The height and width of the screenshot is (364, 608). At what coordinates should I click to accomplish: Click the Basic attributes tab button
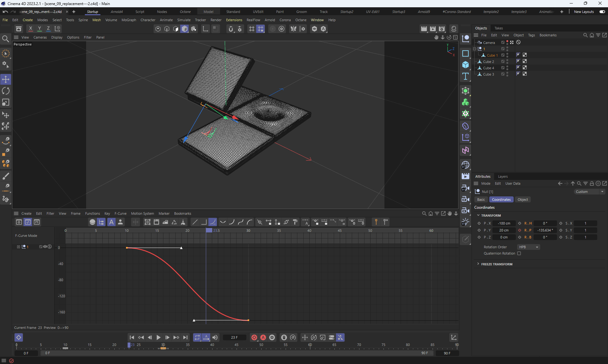point(481,200)
